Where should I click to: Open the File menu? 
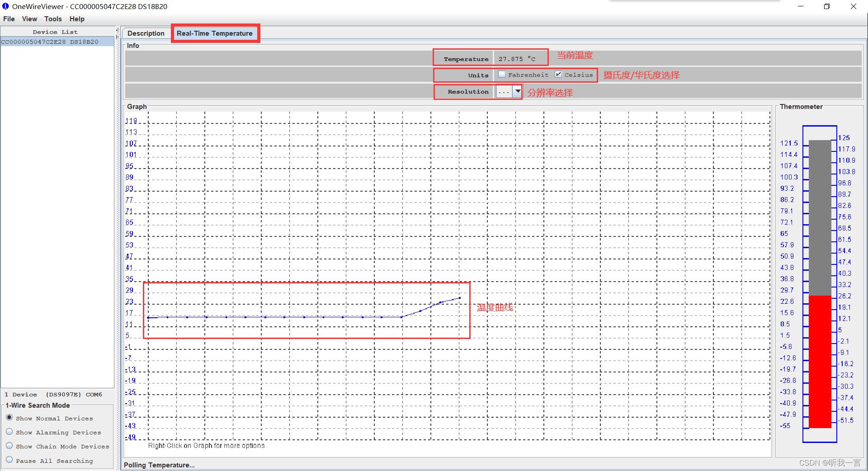click(x=9, y=19)
